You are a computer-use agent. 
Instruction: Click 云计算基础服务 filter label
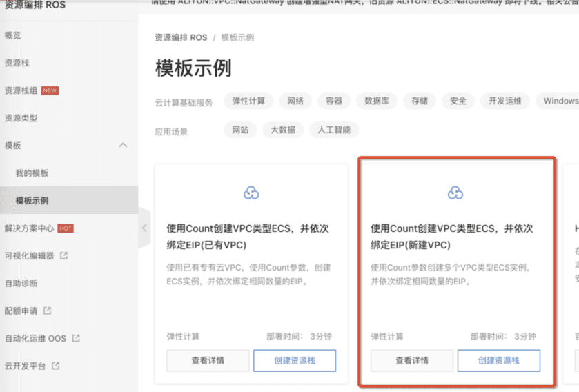coord(184,103)
